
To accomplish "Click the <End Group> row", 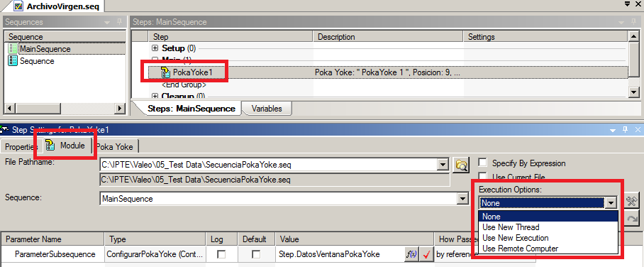I will pos(184,85).
